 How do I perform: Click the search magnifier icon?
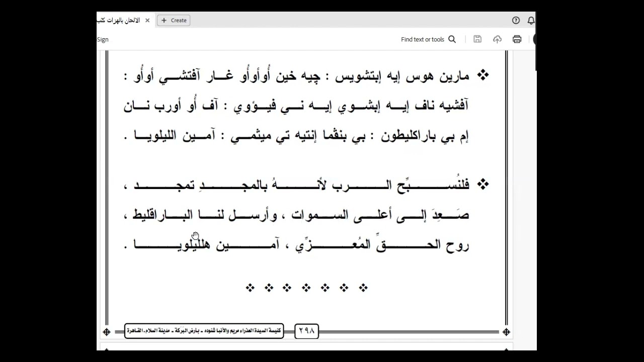click(x=452, y=39)
